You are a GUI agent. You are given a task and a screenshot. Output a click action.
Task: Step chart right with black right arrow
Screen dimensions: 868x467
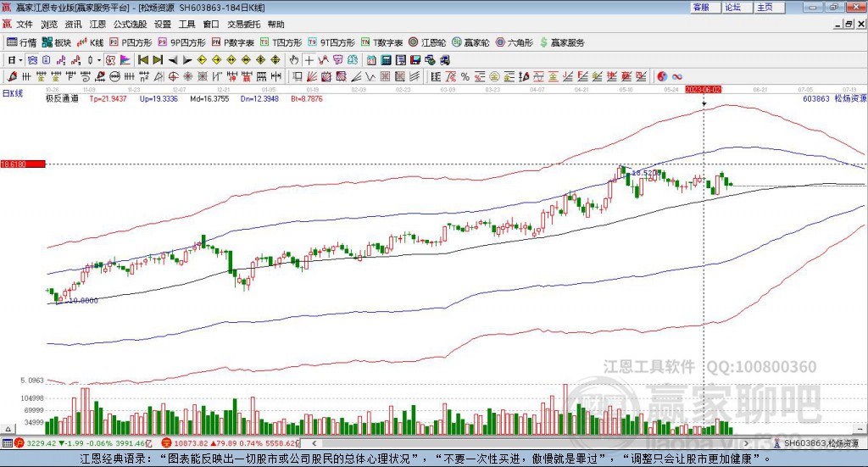coord(187,60)
